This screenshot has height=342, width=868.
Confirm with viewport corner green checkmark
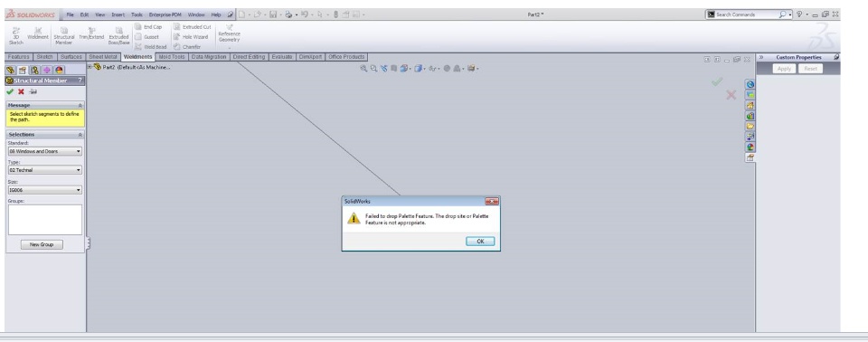coord(717,82)
